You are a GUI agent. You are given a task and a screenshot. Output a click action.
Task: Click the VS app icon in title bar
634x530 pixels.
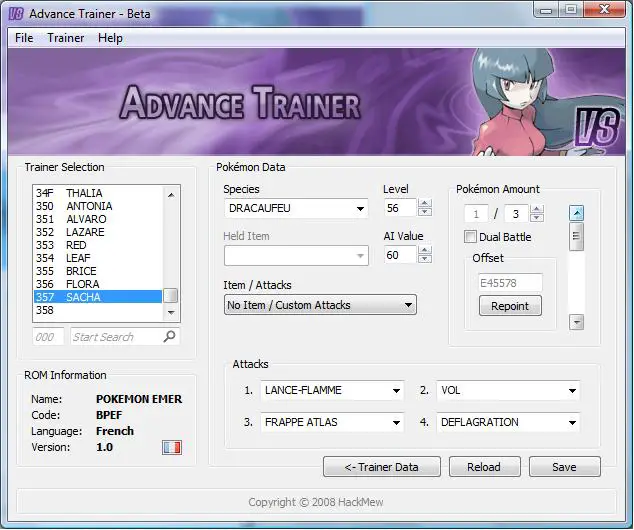[x=16, y=14]
